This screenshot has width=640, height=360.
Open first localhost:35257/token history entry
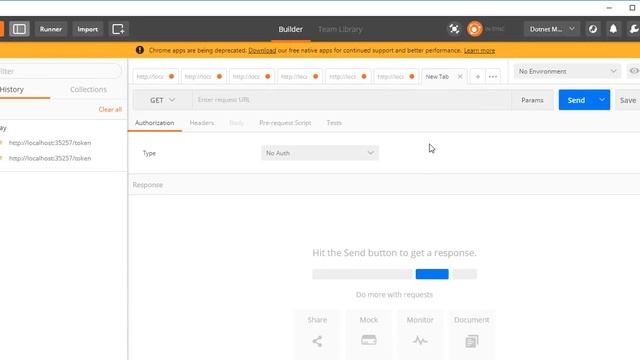50,142
